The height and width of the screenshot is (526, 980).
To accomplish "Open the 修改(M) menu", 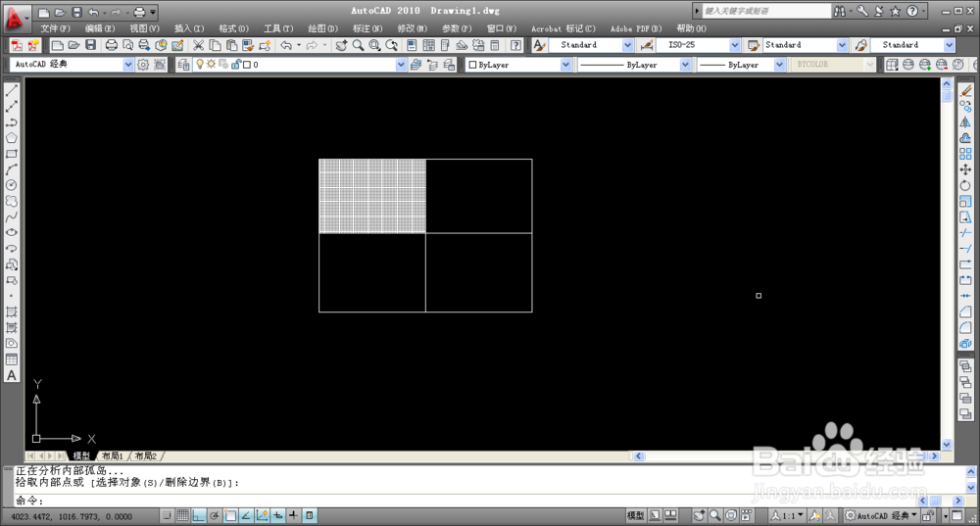I will click(x=413, y=28).
